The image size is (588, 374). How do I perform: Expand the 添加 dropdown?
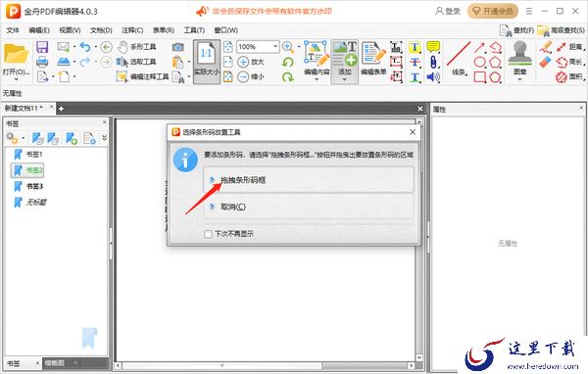click(x=344, y=79)
